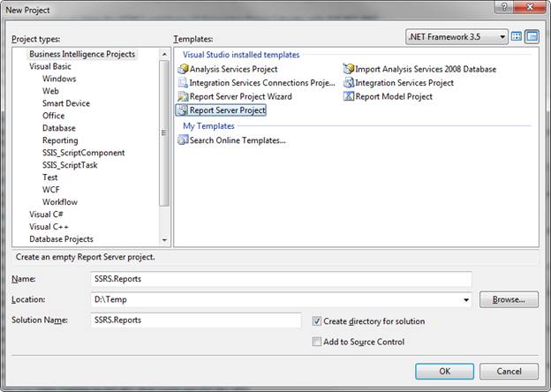Choose Smart Device project type
Screen dimensions: 551x392
point(66,103)
